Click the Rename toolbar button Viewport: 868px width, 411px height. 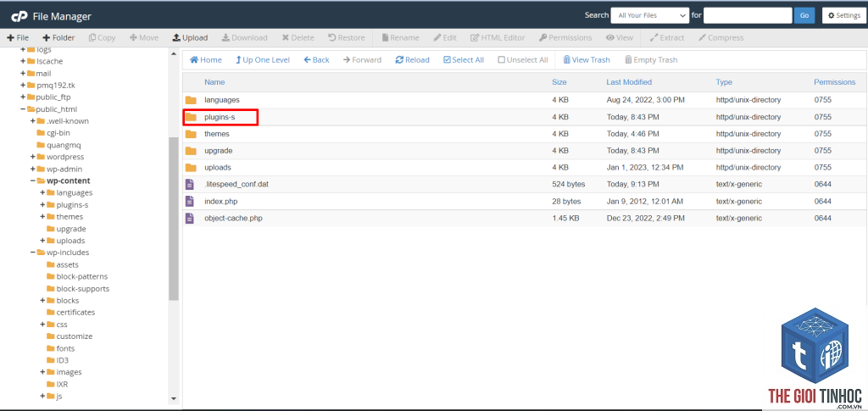tap(400, 37)
